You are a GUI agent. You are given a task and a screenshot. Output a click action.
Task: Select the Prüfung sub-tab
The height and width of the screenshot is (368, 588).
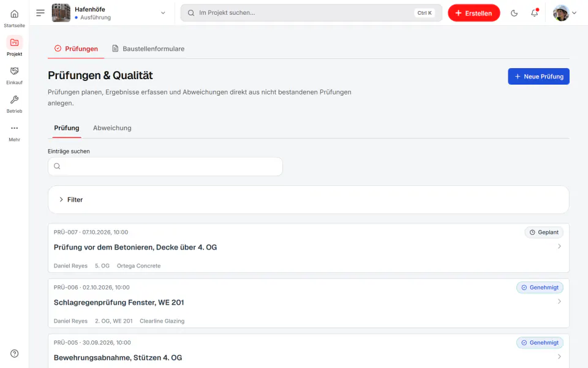click(x=67, y=128)
